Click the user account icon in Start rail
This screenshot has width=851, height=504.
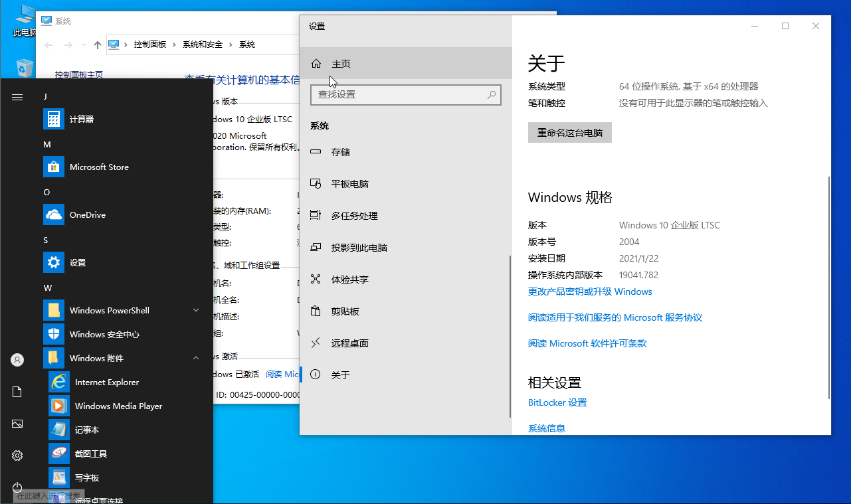pos(17,360)
